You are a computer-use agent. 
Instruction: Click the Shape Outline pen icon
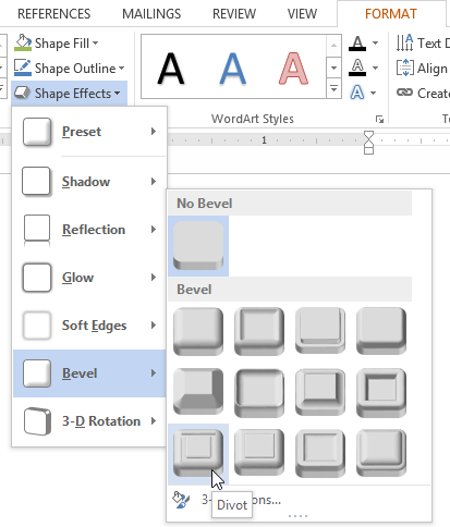click(x=23, y=68)
